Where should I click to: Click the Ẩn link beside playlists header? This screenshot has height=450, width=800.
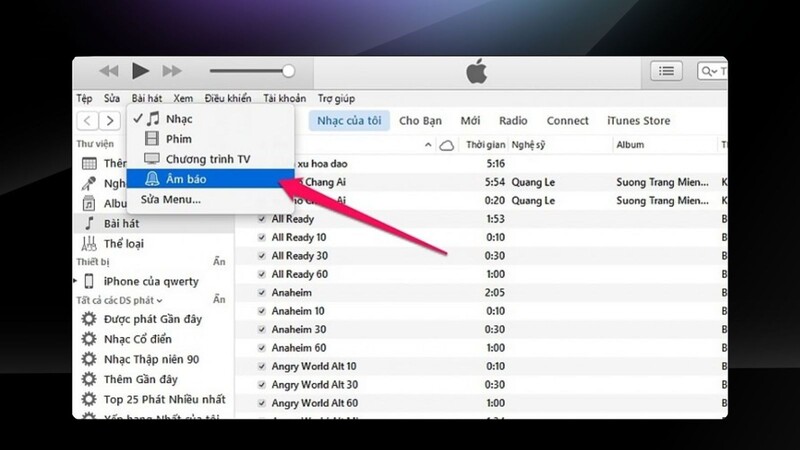click(x=219, y=299)
